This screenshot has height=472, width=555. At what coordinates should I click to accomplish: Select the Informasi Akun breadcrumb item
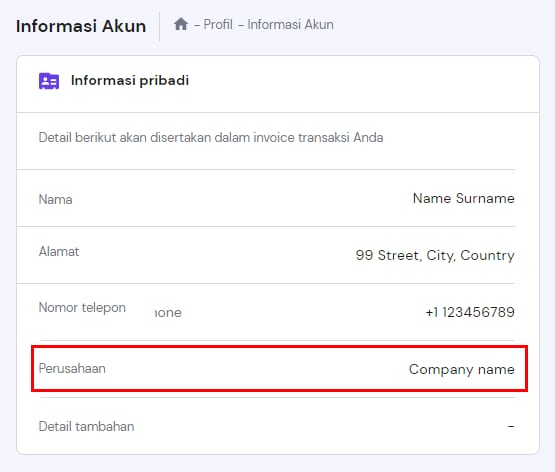click(290, 24)
